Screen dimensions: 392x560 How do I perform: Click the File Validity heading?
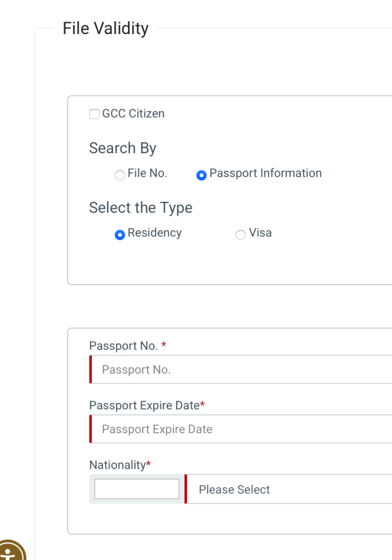[x=106, y=28]
